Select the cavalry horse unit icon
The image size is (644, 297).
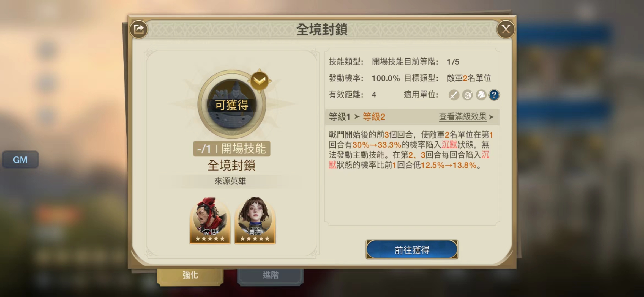coord(481,95)
